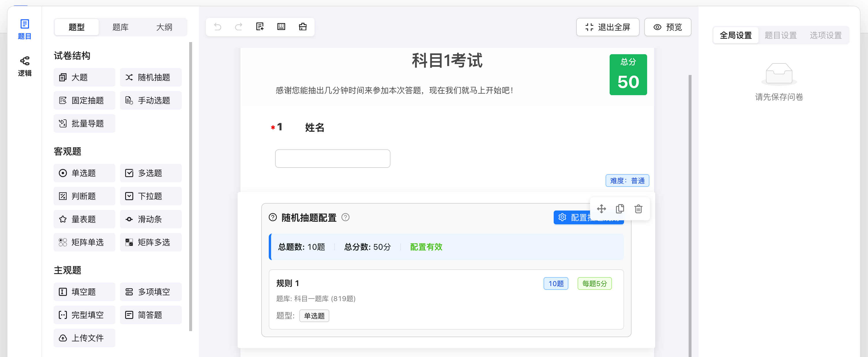
Task: Click the 总分 50 score badge
Action: (628, 74)
